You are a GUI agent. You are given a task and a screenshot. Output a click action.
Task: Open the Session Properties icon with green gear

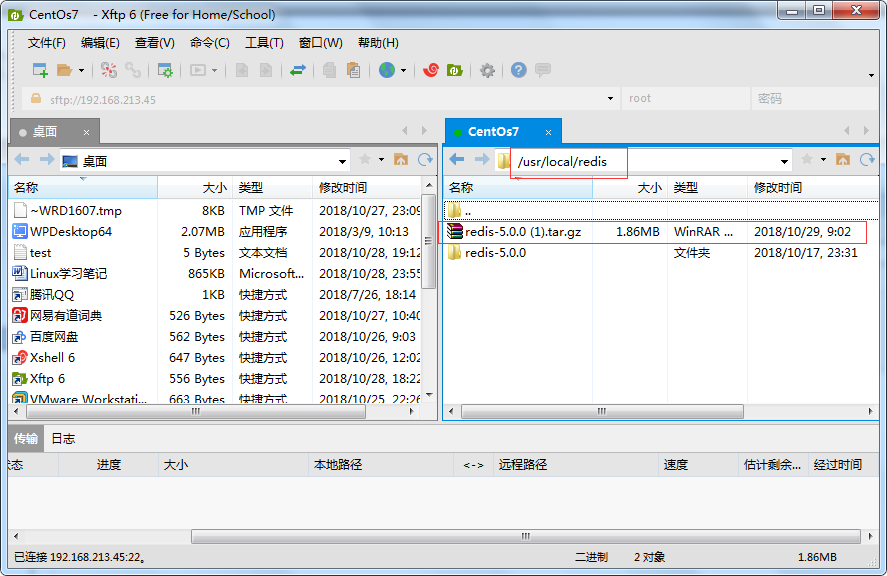(165, 70)
